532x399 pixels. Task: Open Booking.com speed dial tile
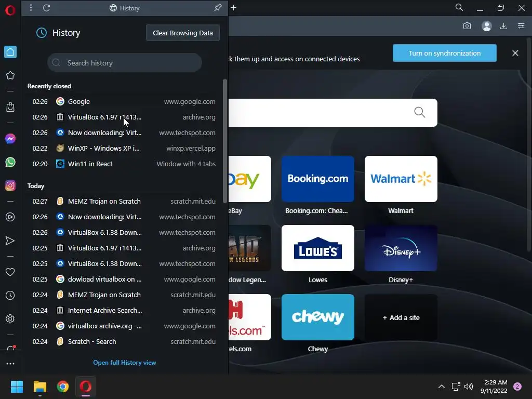pos(318,179)
